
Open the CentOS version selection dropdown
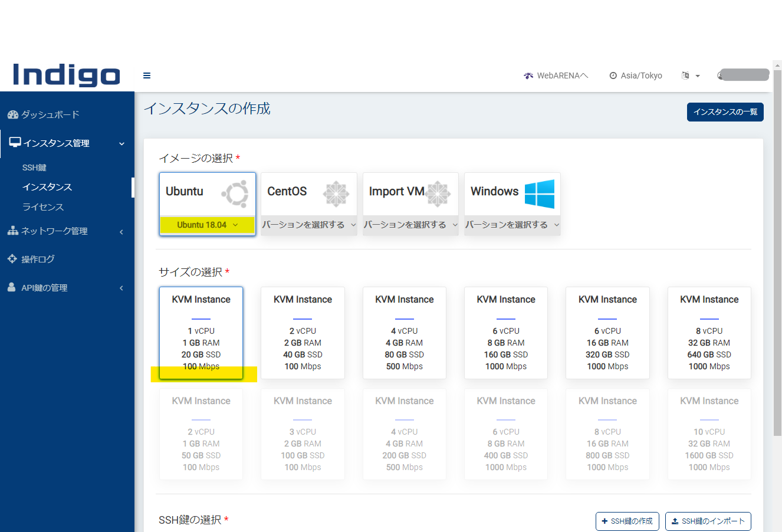308,225
